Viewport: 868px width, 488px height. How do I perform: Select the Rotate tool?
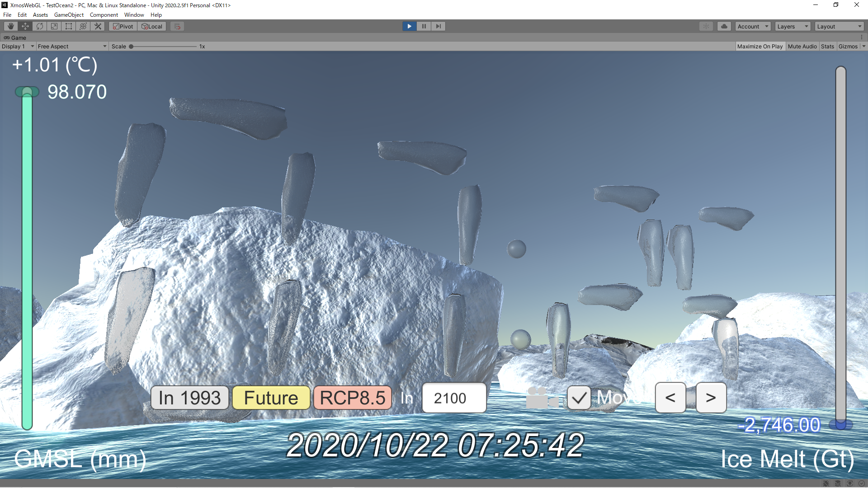tap(40, 26)
